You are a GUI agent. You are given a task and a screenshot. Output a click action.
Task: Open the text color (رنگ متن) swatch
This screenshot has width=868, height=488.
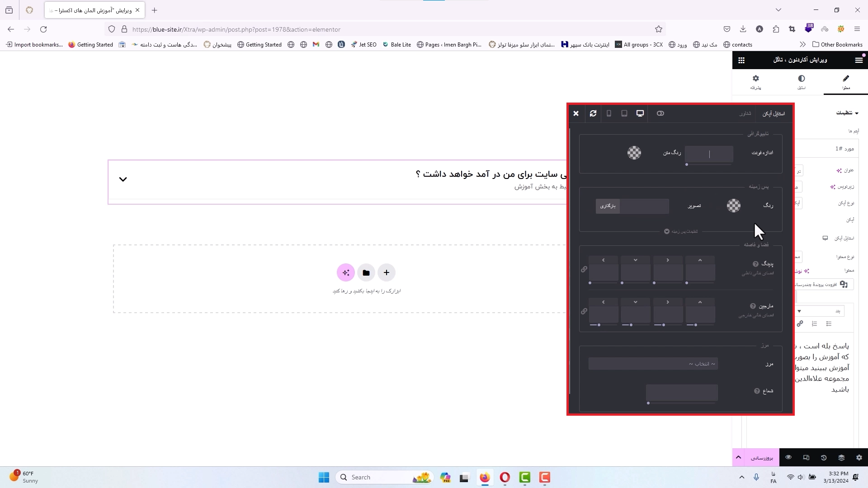[634, 153]
